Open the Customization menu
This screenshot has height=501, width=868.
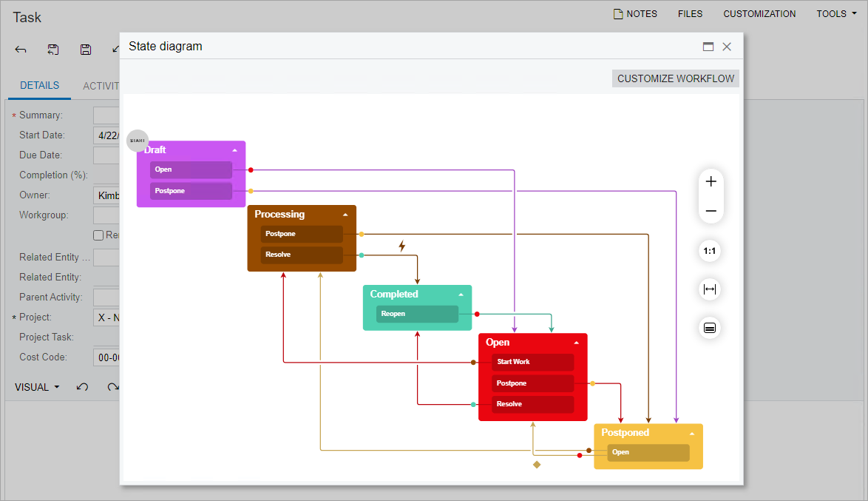[x=759, y=13]
